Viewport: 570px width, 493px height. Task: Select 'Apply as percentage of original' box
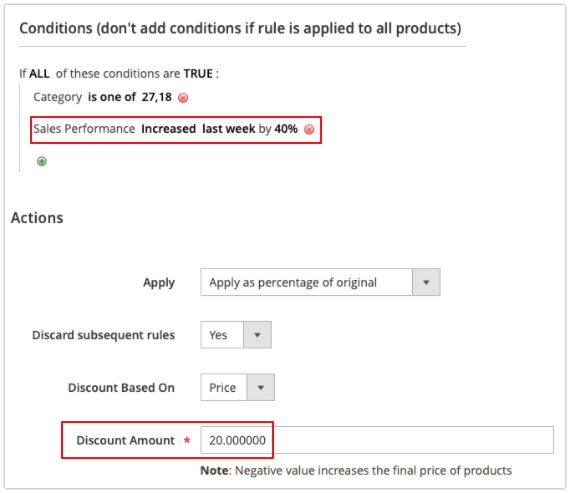[306, 282]
